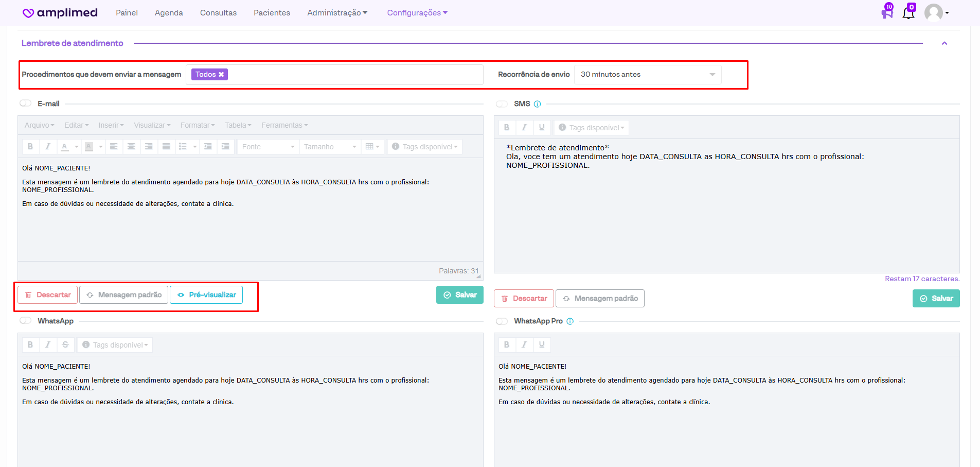Save the SMS message with Salvar
Viewport: 980px width, 467px height.
click(936, 299)
